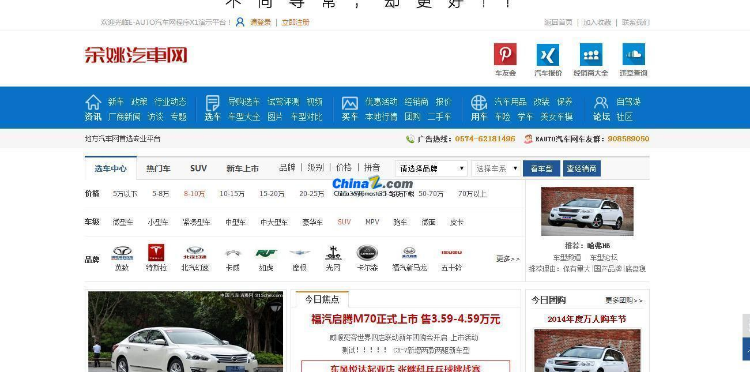This screenshot has width=750, height=372.
Task: Open the 汽车报价 blue icon
Action: pyautogui.click(x=548, y=54)
